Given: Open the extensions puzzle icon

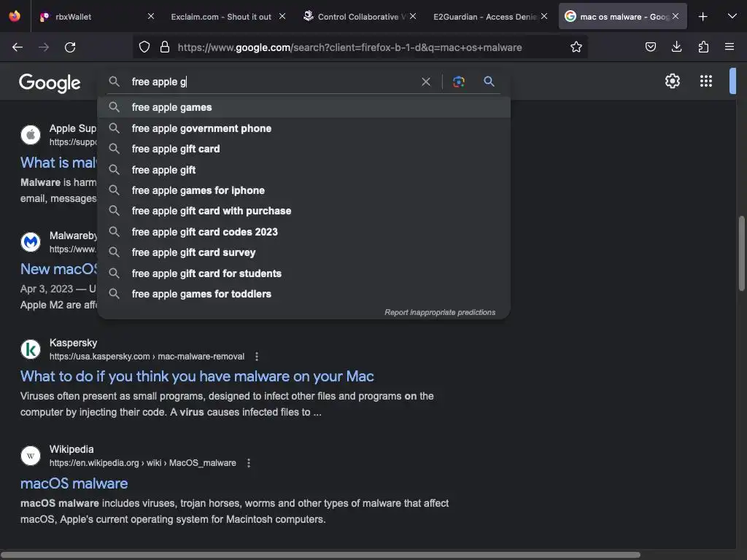Looking at the screenshot, I should [x=703, y=47].
